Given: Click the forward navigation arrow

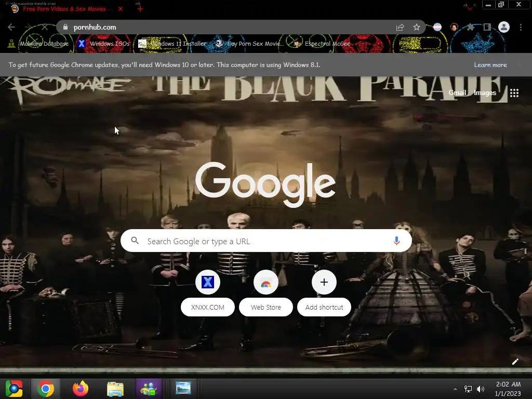Looking at the screenshot, I should click(x=28, y=27).
